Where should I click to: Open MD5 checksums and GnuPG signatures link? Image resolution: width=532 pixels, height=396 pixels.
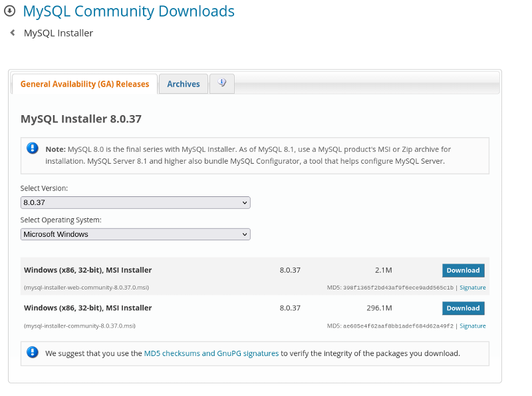[211, 353]
